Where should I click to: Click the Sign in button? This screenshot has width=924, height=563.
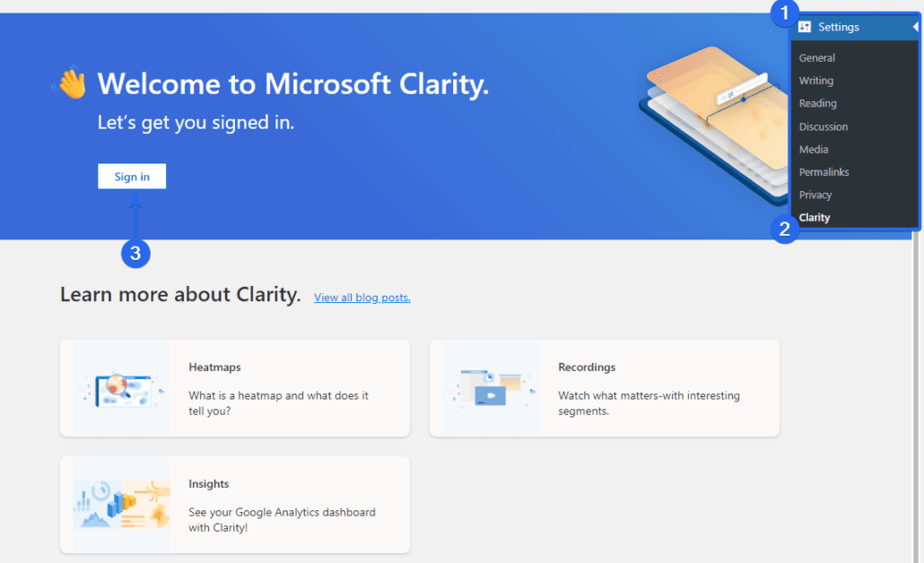point(132,176)
